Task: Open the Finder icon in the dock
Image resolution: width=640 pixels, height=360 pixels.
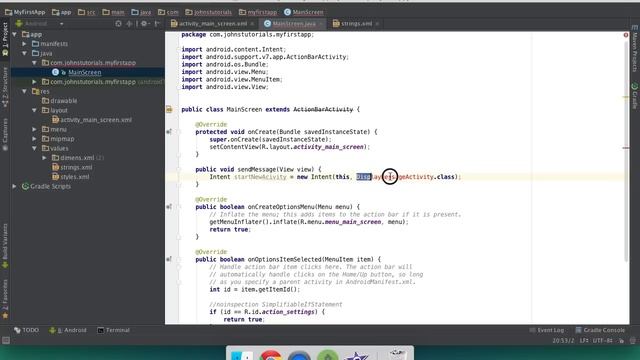Action: [x=242, y=355]
